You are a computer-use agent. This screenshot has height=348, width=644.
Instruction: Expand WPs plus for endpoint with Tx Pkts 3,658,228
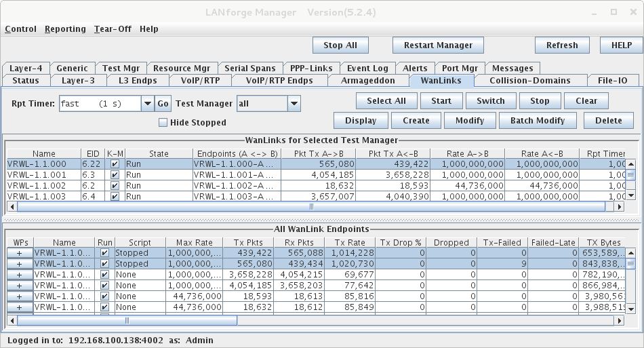pos(20,275)
